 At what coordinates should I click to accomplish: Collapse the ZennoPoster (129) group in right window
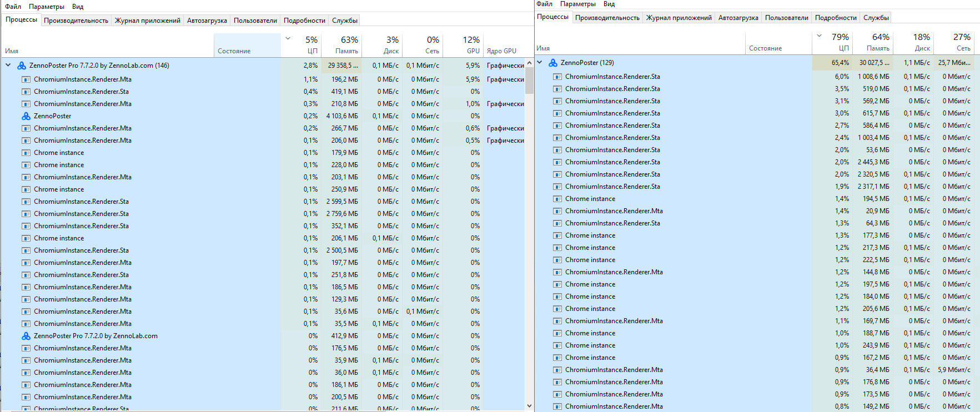(540, 63)
